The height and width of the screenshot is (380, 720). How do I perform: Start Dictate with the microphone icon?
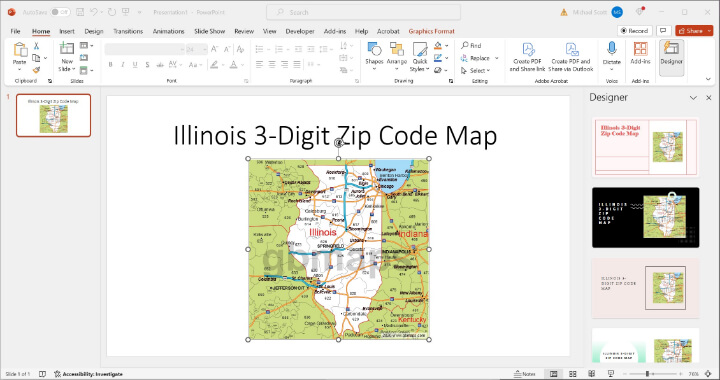pyautogui.click(x=612, y=49)
